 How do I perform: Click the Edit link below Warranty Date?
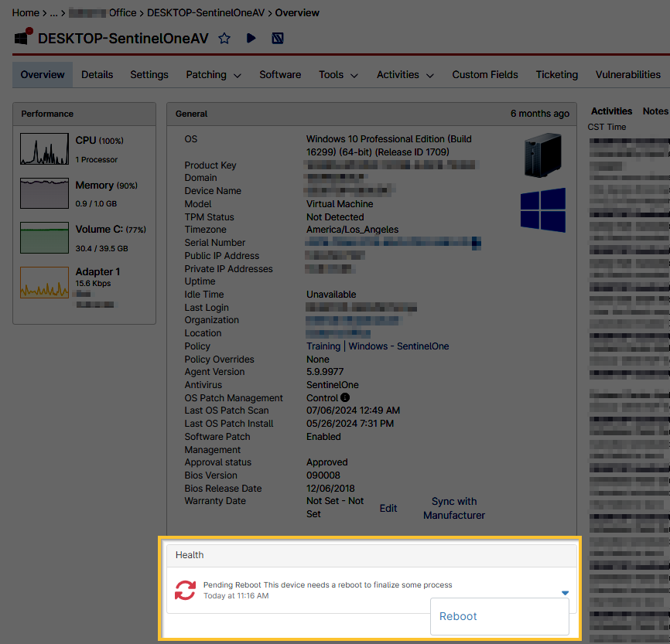click(x=388, y=508)
